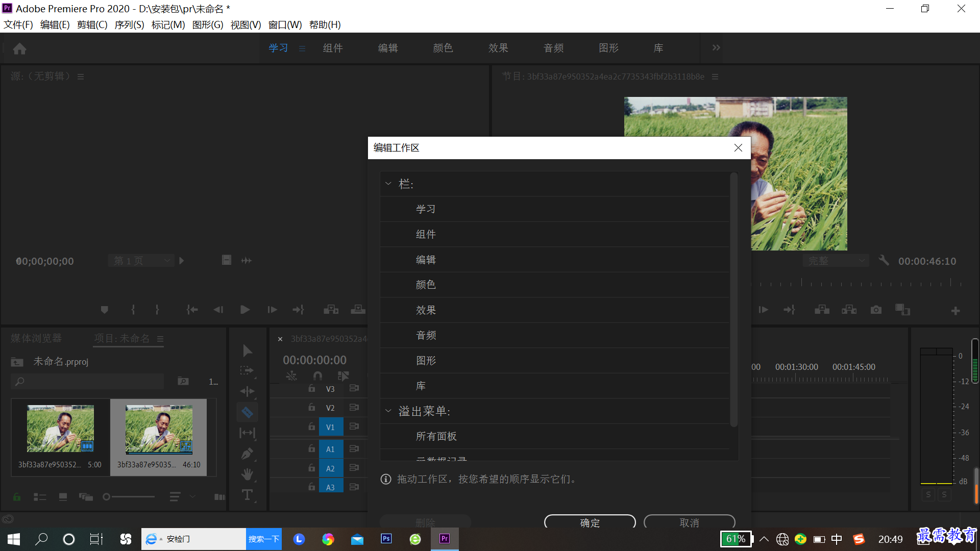This screenshot has width=980, height=551.
Task: Select the Type tool
Action: (248, 495)
